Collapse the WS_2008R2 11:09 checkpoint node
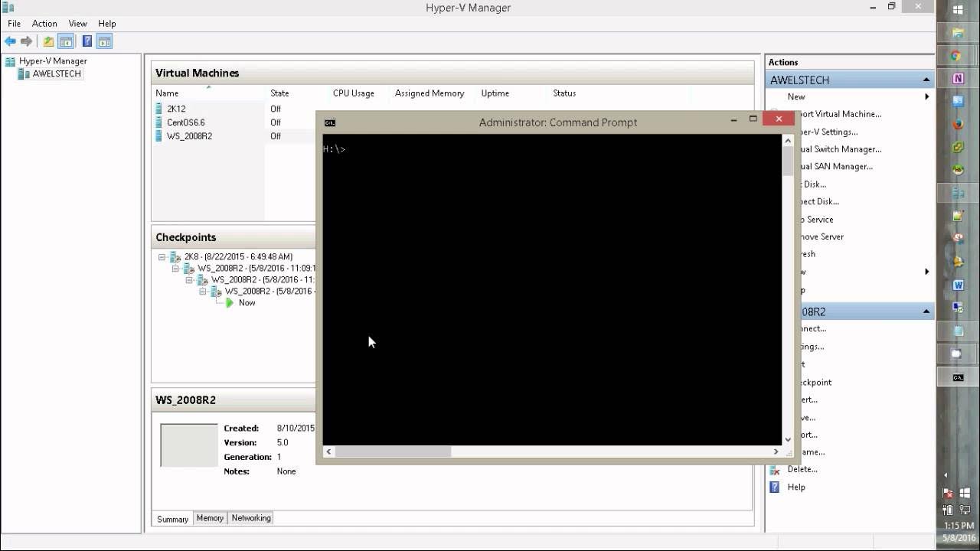Screen dimensions: 980x551 175,269
